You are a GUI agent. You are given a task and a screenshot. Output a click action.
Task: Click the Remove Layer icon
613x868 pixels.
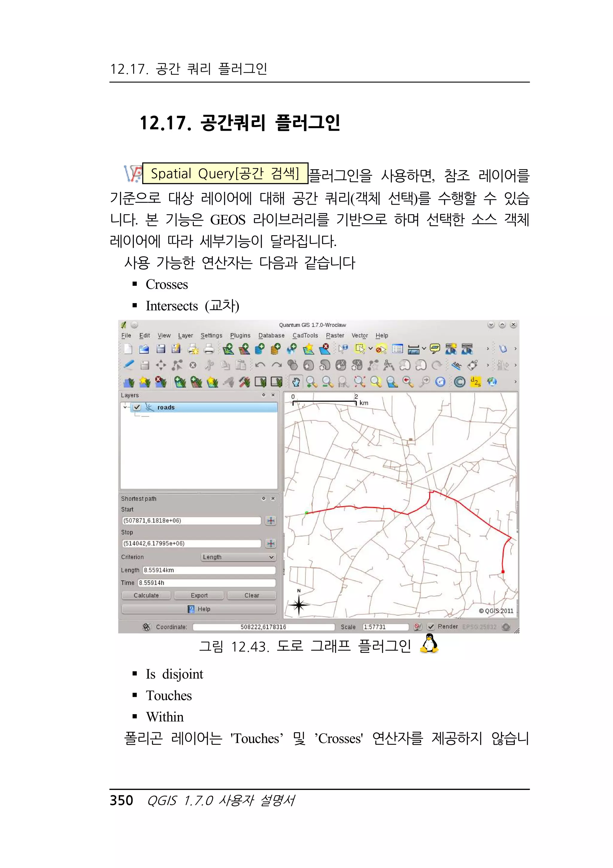coord(324,349)
